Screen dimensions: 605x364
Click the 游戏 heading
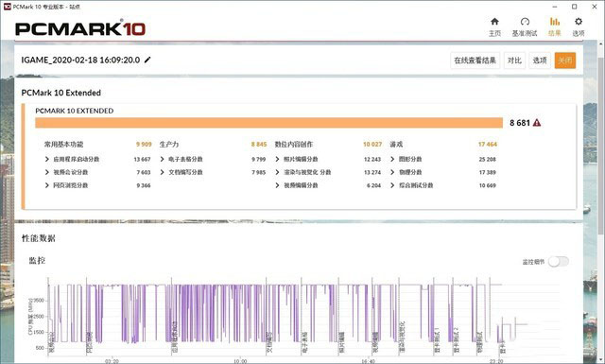coord(396,144)
